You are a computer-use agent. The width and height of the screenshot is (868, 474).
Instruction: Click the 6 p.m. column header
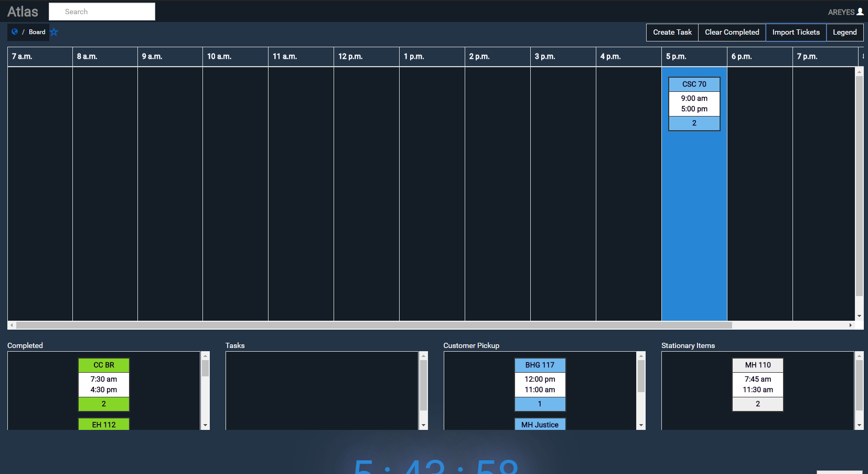760,57
